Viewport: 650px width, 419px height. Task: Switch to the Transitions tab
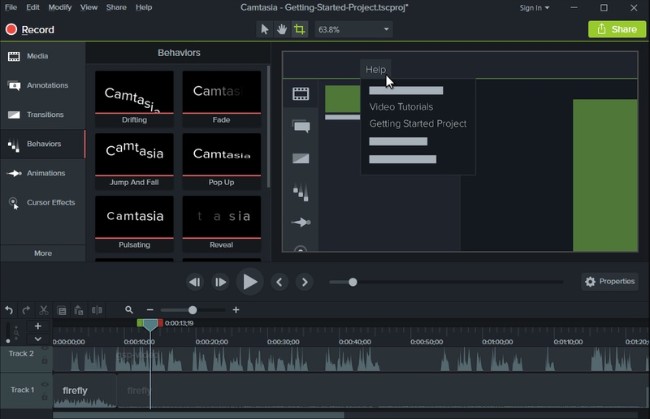43,114
